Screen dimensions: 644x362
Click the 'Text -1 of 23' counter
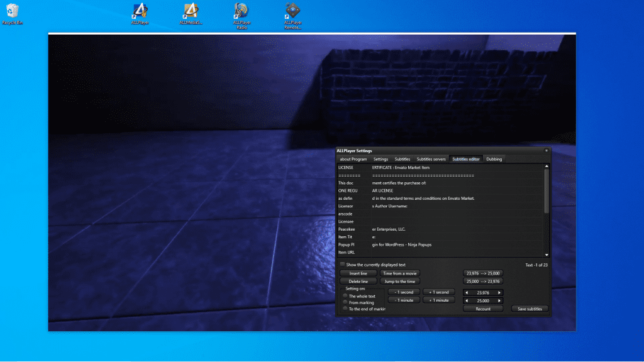click(x=536, y=265)
